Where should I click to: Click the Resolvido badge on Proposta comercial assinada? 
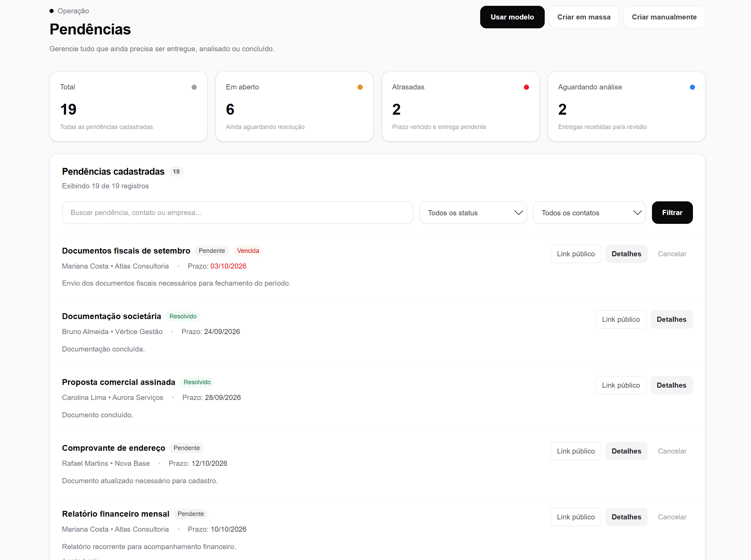(x=197, y=382)
